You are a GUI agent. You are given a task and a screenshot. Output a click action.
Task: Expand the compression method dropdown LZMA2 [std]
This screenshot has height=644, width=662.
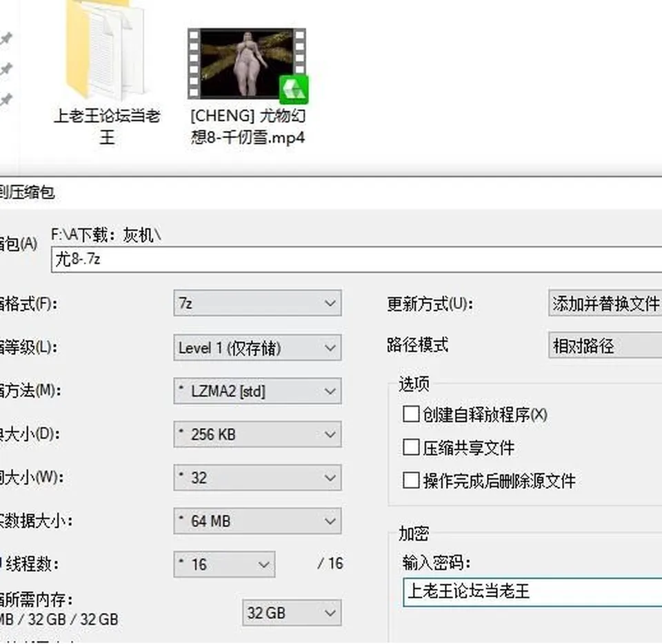click(x=257, y=391)
